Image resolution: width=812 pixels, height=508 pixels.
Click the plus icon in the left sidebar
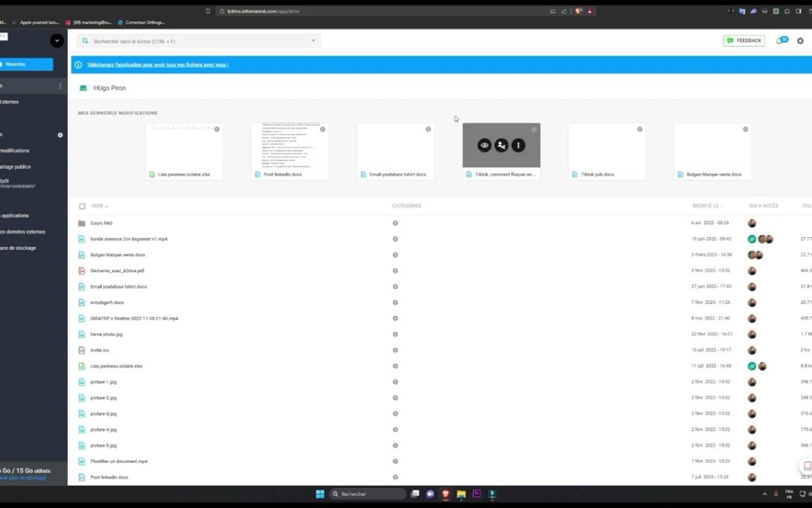pos(60,135)
